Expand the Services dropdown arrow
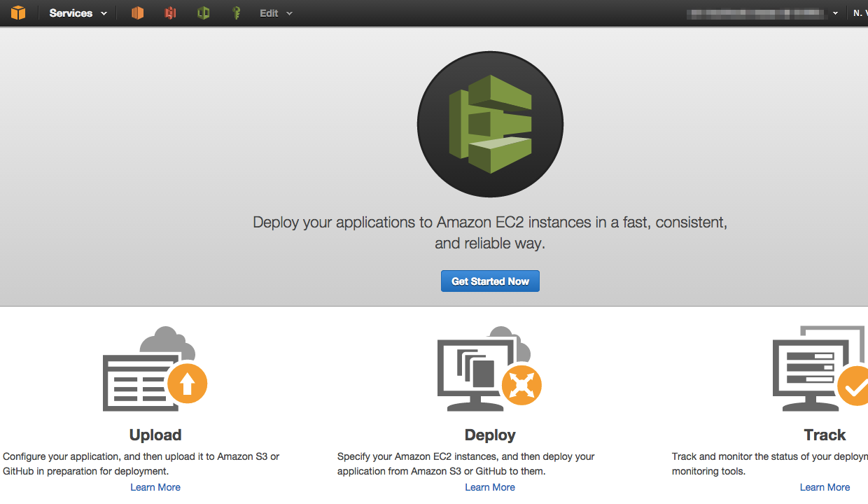The width and height of the screenshot is (868, 504). 104,13
